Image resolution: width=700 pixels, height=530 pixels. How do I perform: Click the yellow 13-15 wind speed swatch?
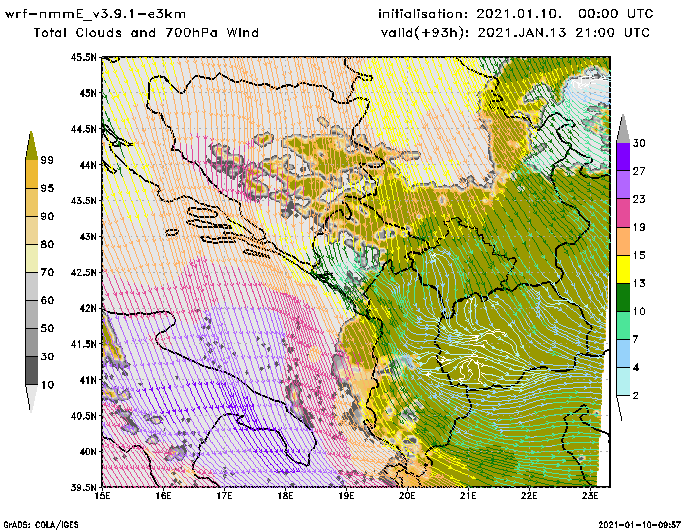[623, 269]
